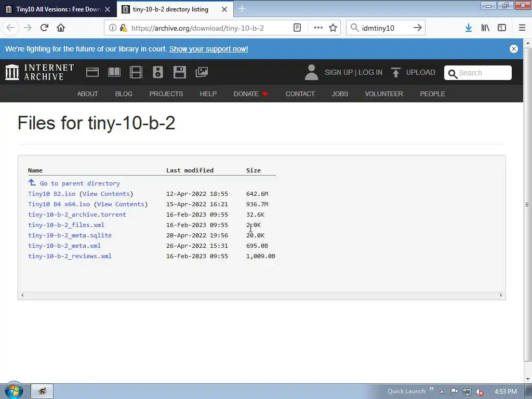Click the Internet Archive Search field
The image size is (532, 399).
[478, 73]
